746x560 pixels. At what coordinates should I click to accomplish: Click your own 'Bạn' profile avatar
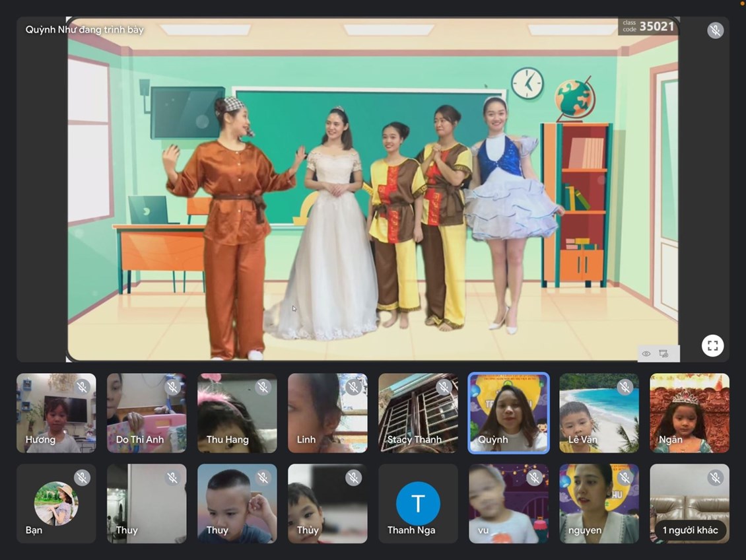pos(56,503)
